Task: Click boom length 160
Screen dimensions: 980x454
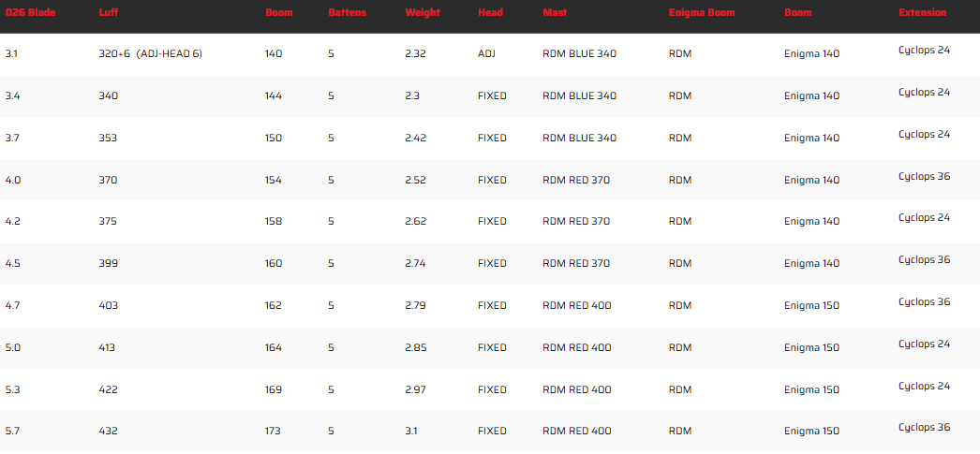Action: coord(274,264)
